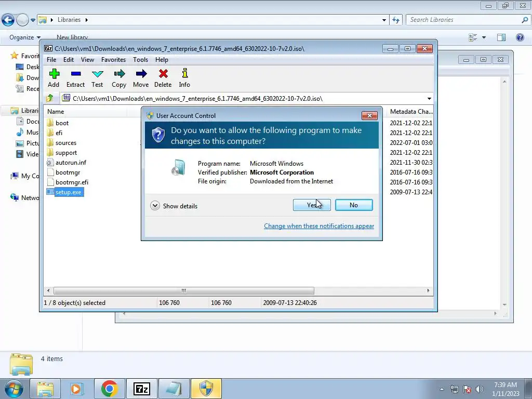
Task: Click the Add toolbar icon in 7-Zip
Action: coord(54,78)
